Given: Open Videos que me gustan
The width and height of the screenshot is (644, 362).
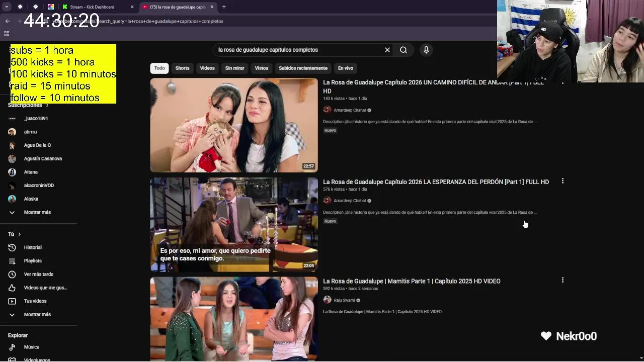Looking at the screenshot, I should coord(45,288).
